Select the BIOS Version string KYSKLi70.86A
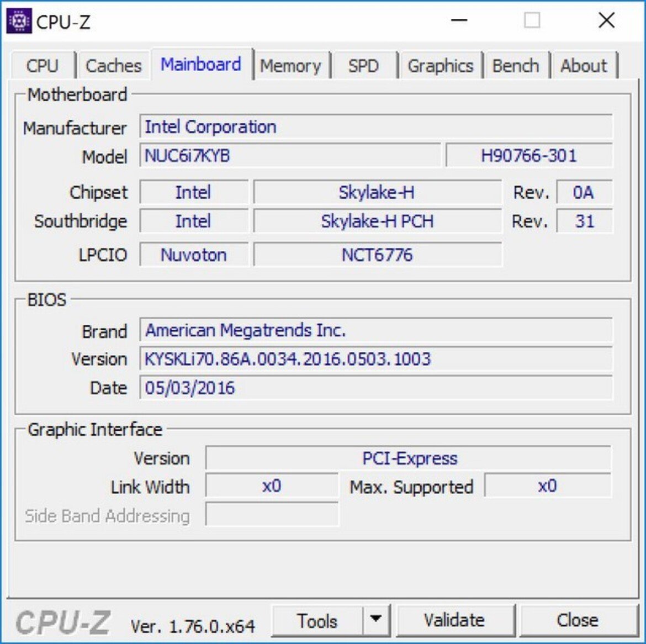Screen dimensions: 646x644 coord(376,359)
